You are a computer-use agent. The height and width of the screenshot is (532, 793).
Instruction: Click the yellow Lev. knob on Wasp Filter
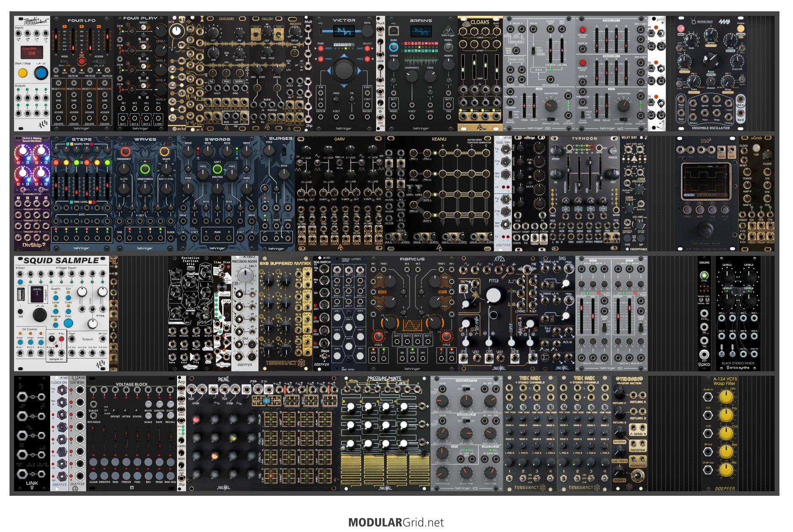726,397
